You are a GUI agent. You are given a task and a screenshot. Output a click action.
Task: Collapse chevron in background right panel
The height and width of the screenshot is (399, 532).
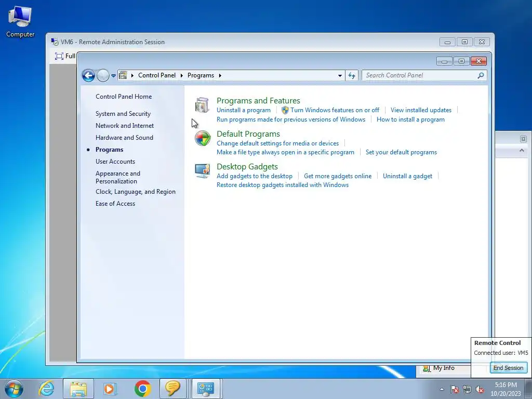pyautogui.click(x=522, y=150)
